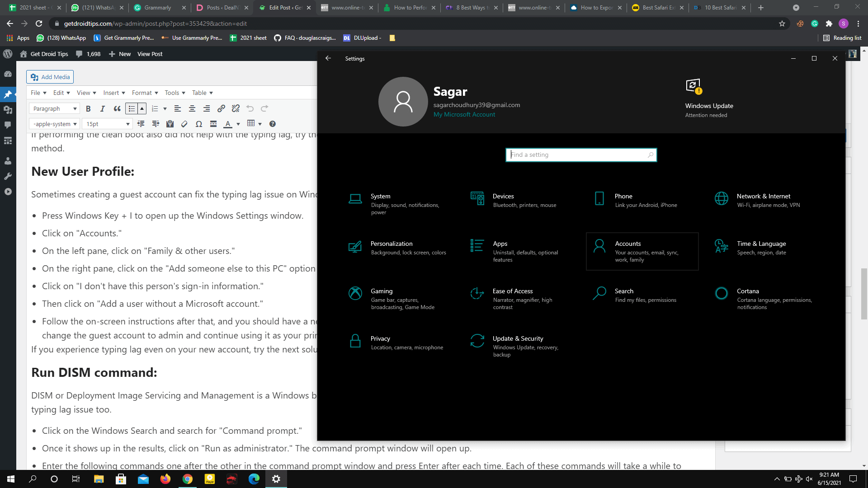This screenshot has width=868, height=488.
Task: Launch Google Chrome from the taskbar
Action: click(x=188, y=479)
